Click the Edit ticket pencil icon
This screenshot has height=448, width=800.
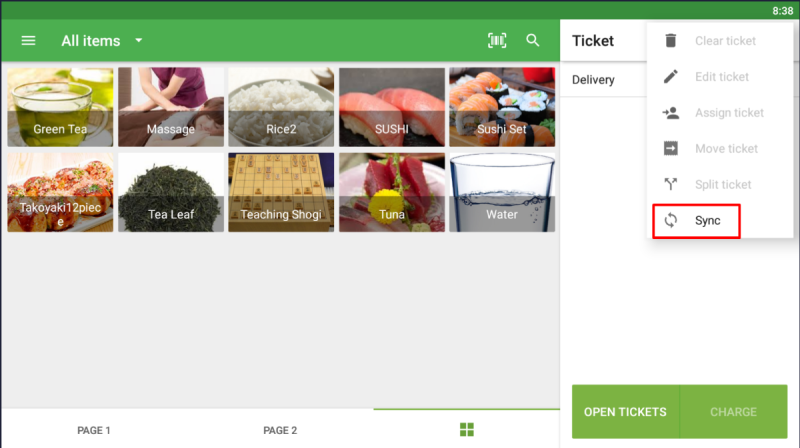pos(671,77)
